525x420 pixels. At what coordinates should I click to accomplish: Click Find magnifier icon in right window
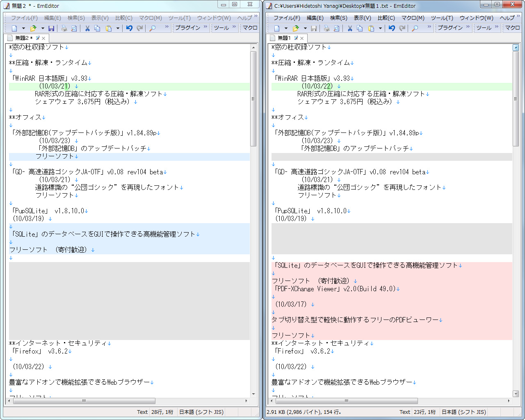click(415, 28)
